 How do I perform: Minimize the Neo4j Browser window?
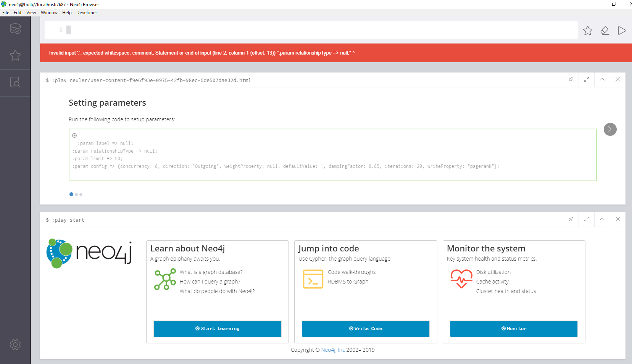[x=597, y=4]
